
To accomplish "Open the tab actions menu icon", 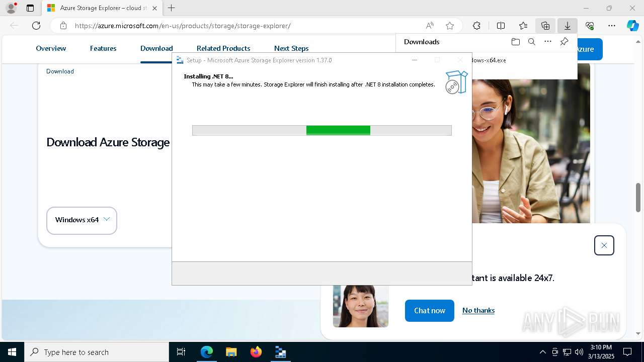I will [x=30, y=8].
